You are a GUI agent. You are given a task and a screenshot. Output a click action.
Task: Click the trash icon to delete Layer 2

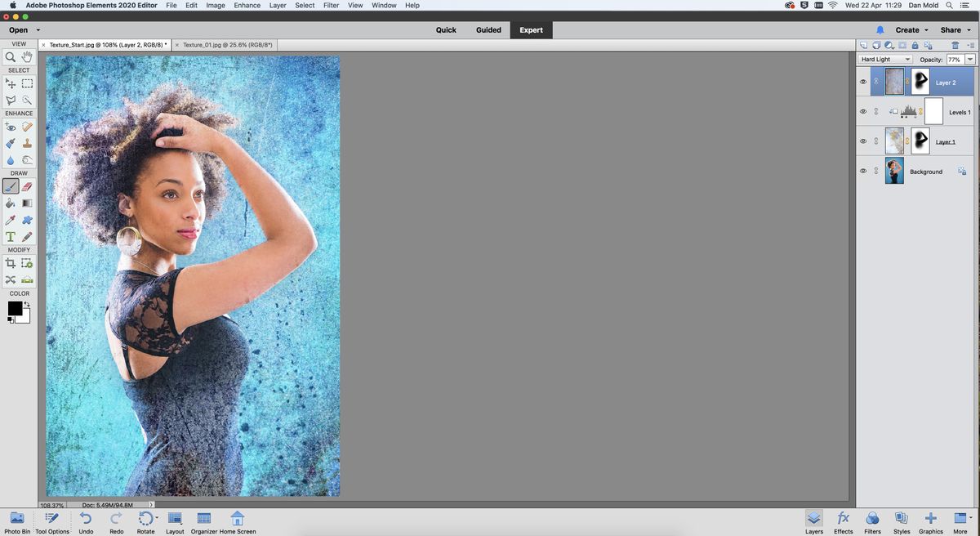tap(955, 46)
